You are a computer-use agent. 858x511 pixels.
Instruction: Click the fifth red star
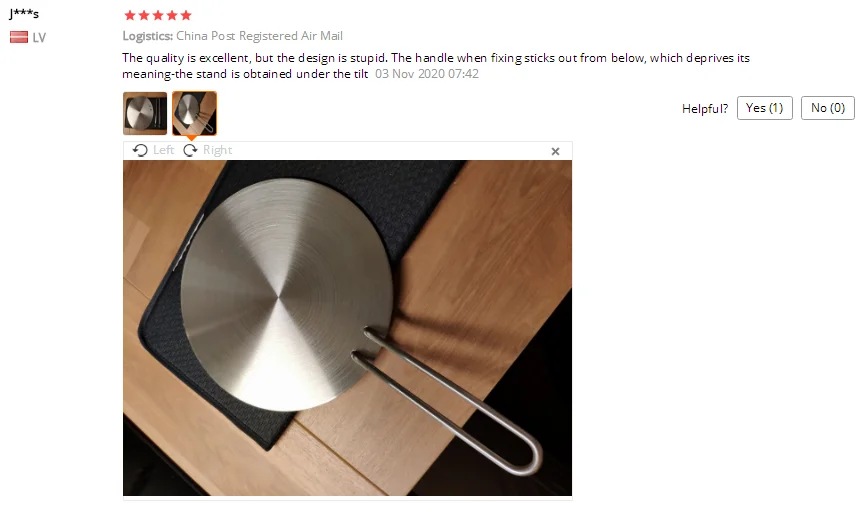point(186,15)
